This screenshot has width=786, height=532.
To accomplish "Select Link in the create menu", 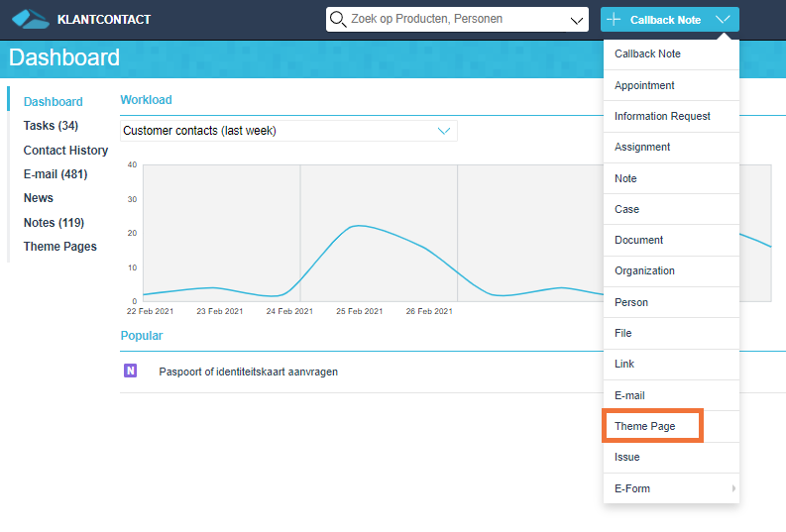I will click(671, 365).
